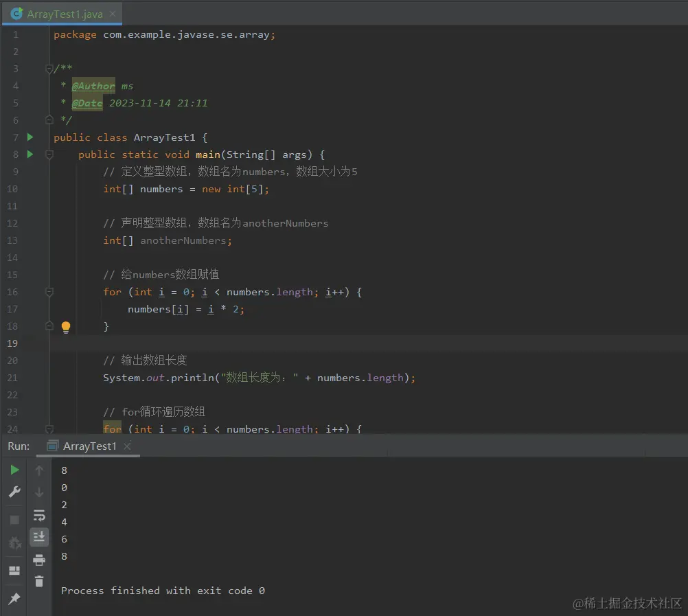
Task: Click fold end marker at line 6
Action: click(49, 119)
